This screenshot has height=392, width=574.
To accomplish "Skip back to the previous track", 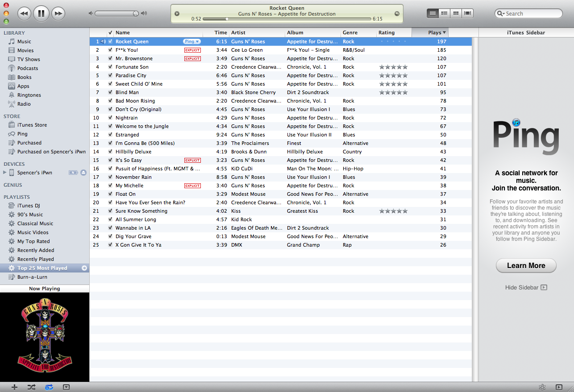I will tap(25, 13).
